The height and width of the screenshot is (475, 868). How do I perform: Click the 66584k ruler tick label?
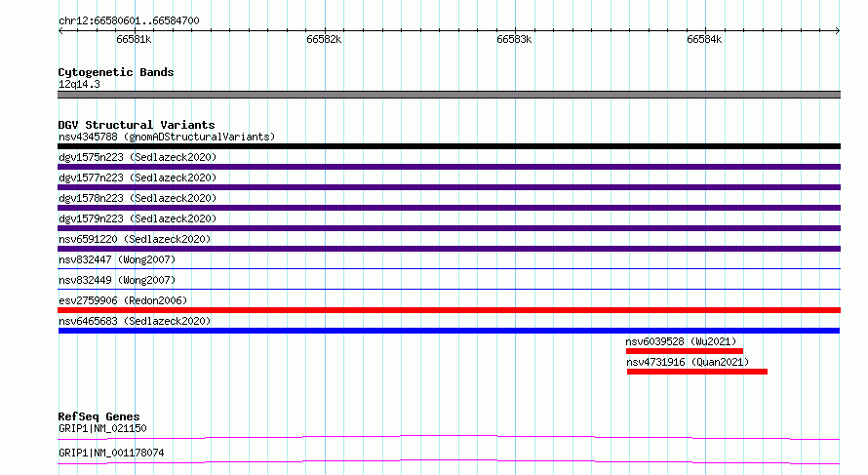tap(704, 39)
